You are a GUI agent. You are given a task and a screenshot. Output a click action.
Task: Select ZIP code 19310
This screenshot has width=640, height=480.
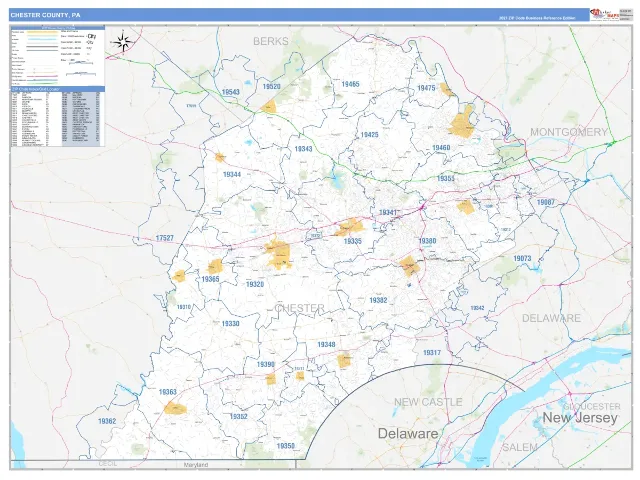pos(184,307)
